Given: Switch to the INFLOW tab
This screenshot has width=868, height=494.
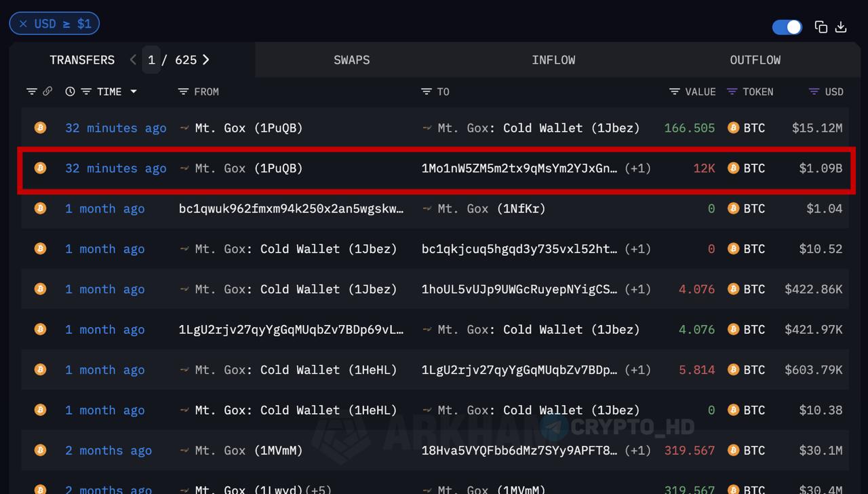Looking at the screenshot, I should click(553, 60).
